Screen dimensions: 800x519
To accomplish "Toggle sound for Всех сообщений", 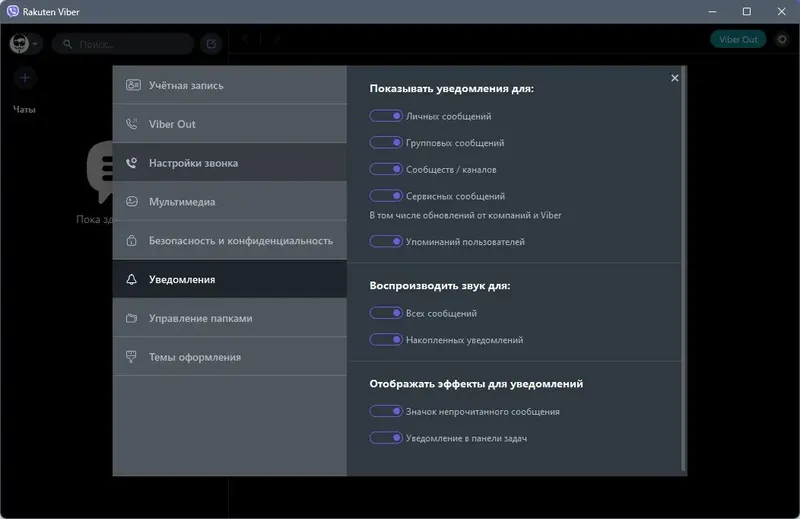I will pyautogui.click(x=386, y=313).
